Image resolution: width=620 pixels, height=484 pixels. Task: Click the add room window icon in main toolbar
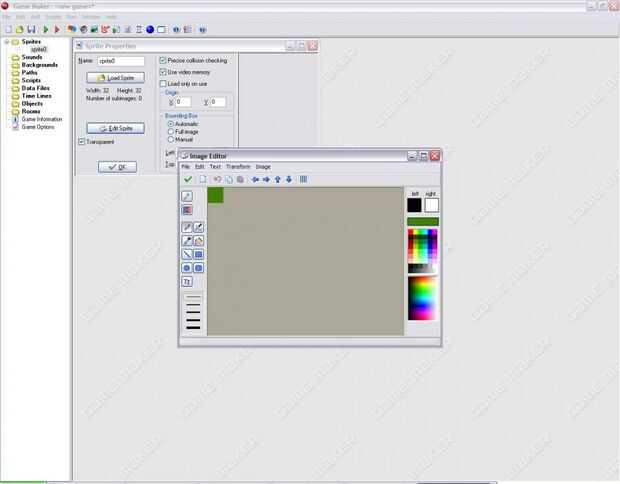161,29
